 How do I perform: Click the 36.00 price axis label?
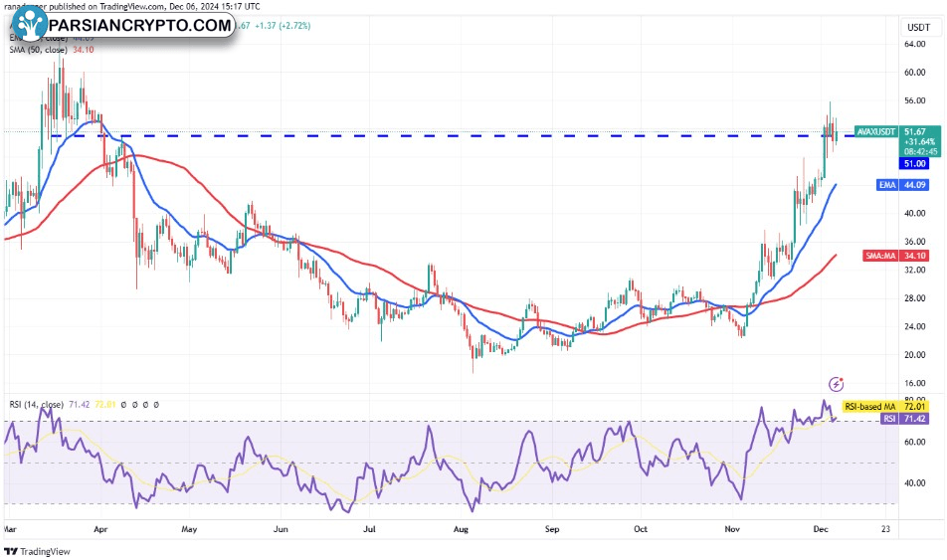pyautogui.click(x=914, y=242)
